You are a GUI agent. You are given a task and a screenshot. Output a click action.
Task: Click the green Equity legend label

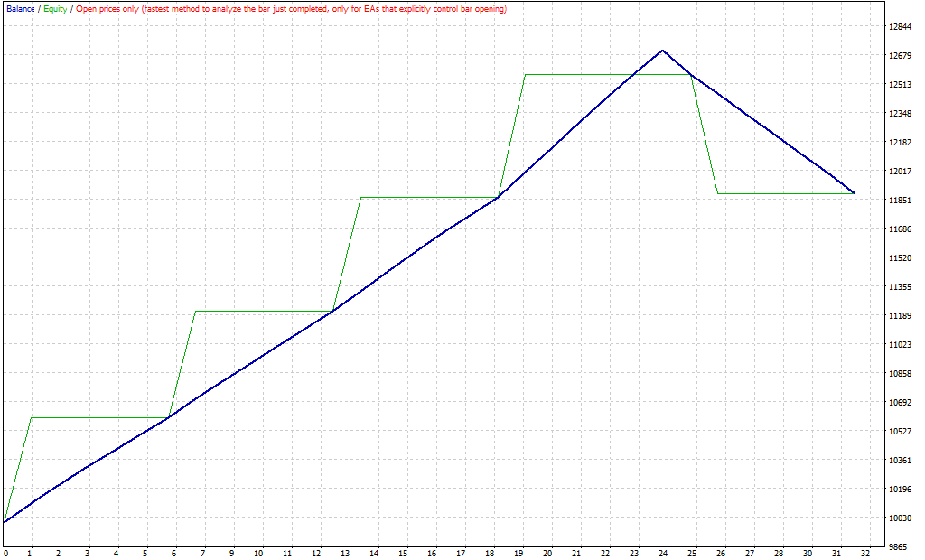[x=55, y=9]
